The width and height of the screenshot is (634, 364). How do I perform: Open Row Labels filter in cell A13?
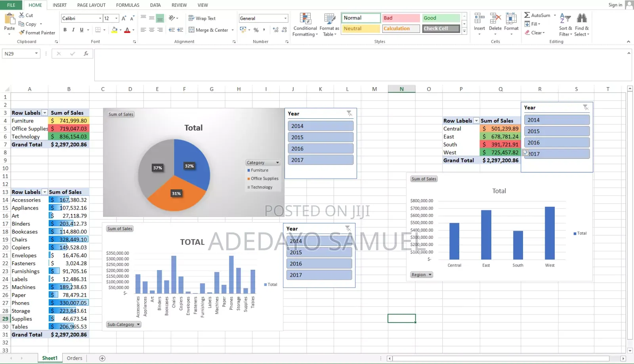pyautogui.click(x=45, y=192)
